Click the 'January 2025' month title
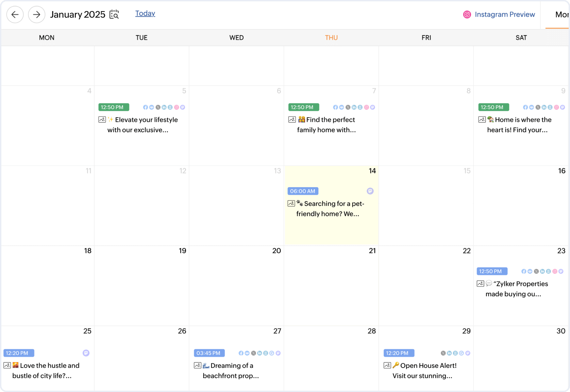This screenshot has height=392, width=570. click(78, 14)
